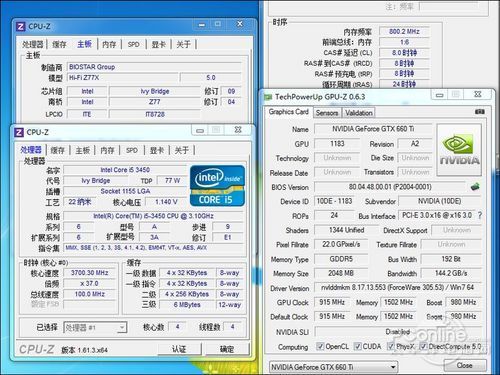Click the Socket 1155 LGA package field
The image size is (500, 375).
click(x=125, y=191)
